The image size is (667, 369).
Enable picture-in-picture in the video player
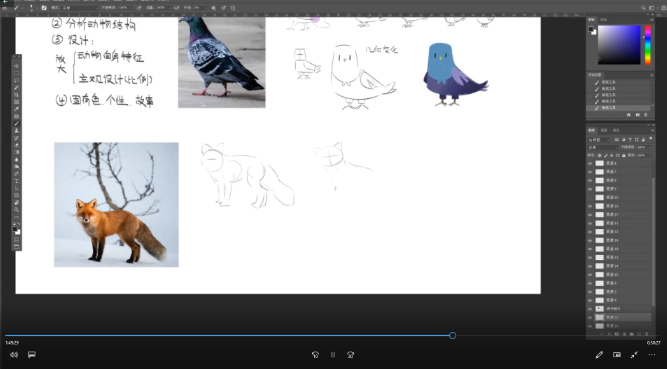click(x=617, y=355)
